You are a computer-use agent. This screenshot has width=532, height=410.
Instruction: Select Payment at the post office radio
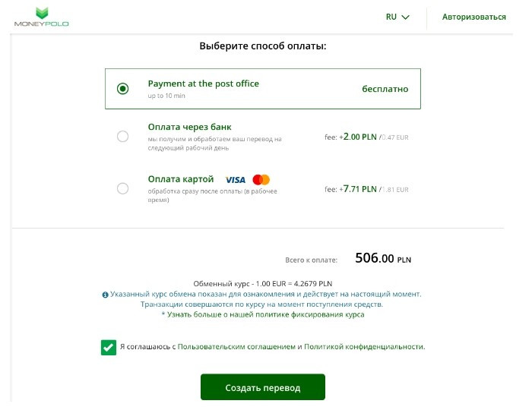tap(122, 89)
